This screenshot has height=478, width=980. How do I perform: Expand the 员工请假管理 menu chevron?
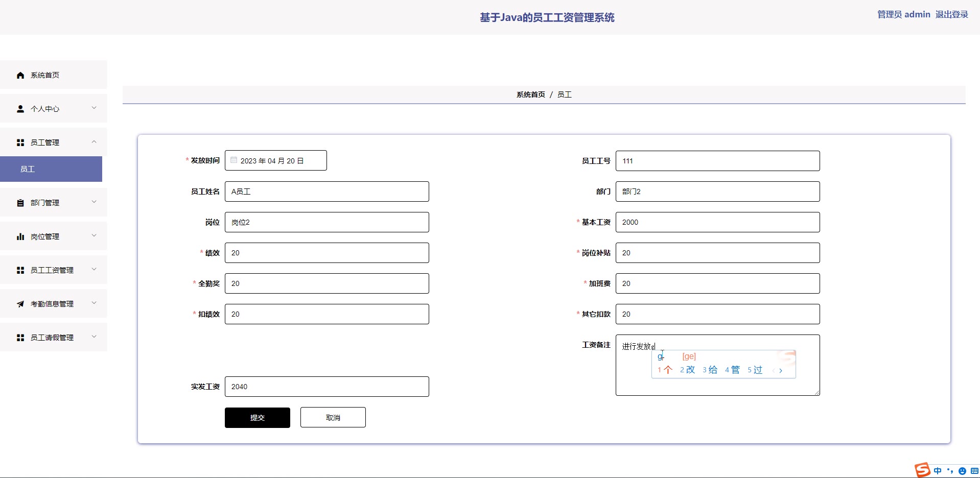(94, 337)
